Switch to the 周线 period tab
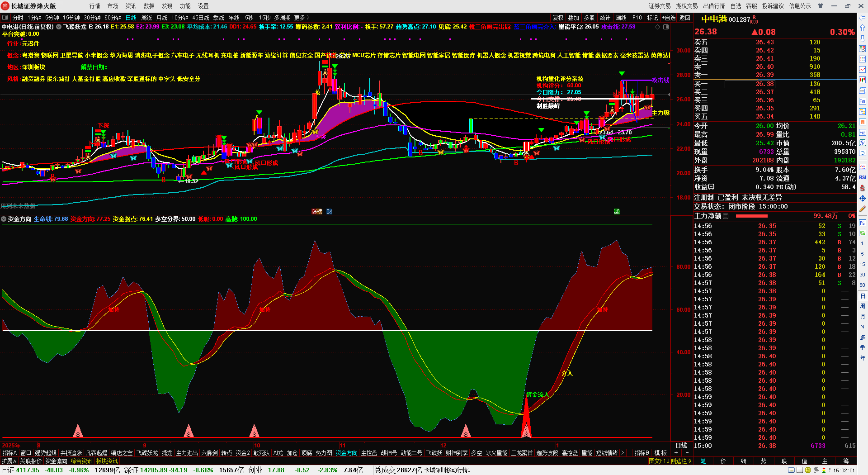This screenshot has height=475, width=868. (146, 18)
